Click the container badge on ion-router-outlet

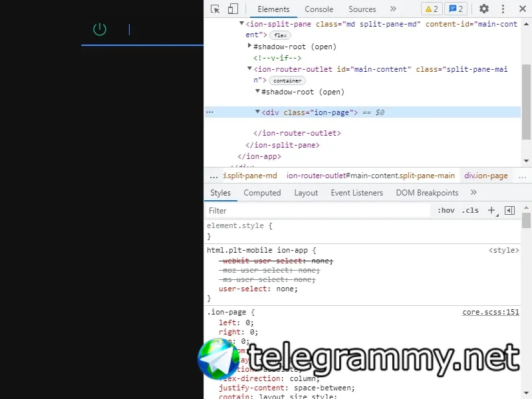click(x=287, y=80)
